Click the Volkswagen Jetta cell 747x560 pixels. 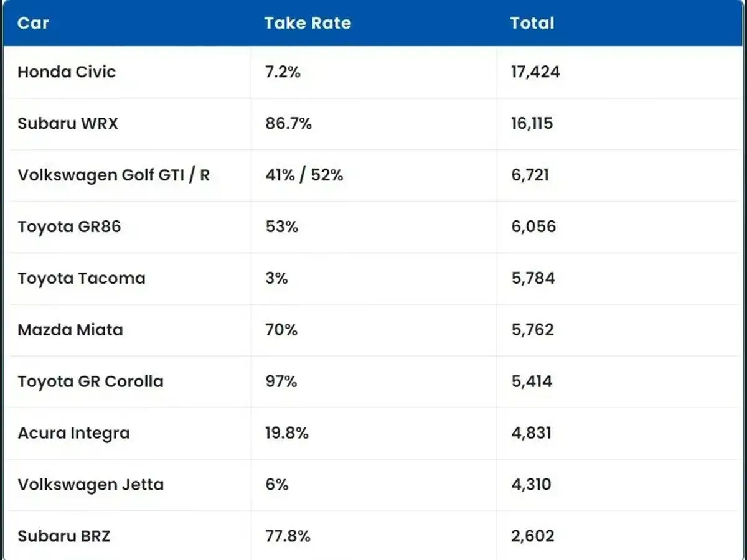pyautogui.click(x=90, y=485)
